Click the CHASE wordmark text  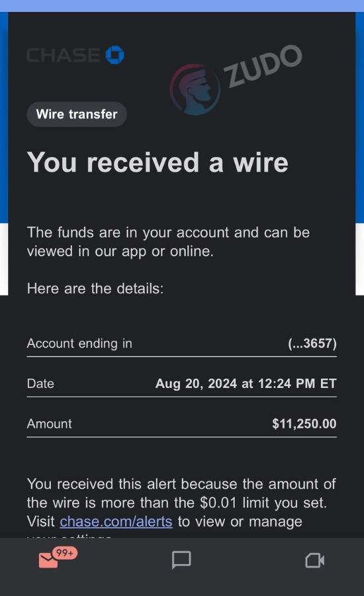click(x=64, y=56)
